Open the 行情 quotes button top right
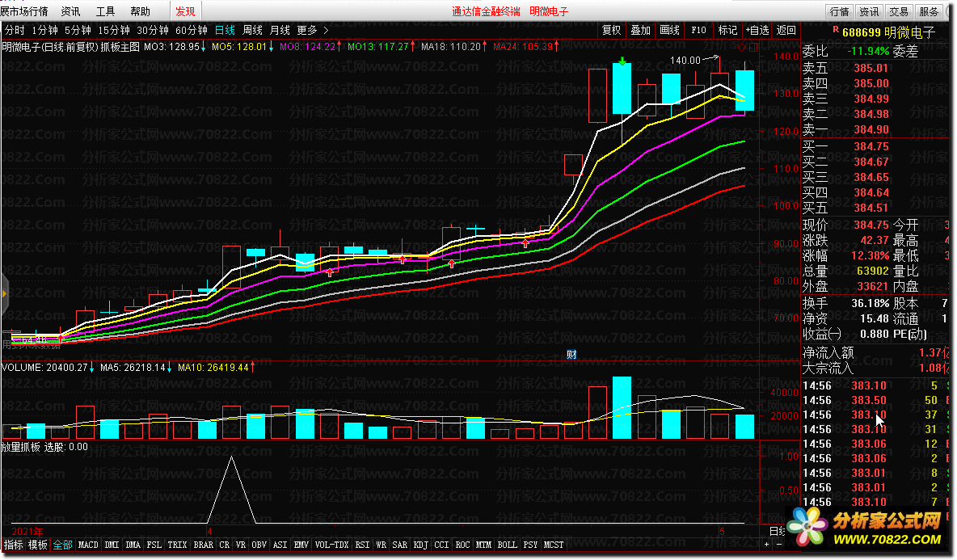This screenshot has width=957, height=560. click(839, 11)
